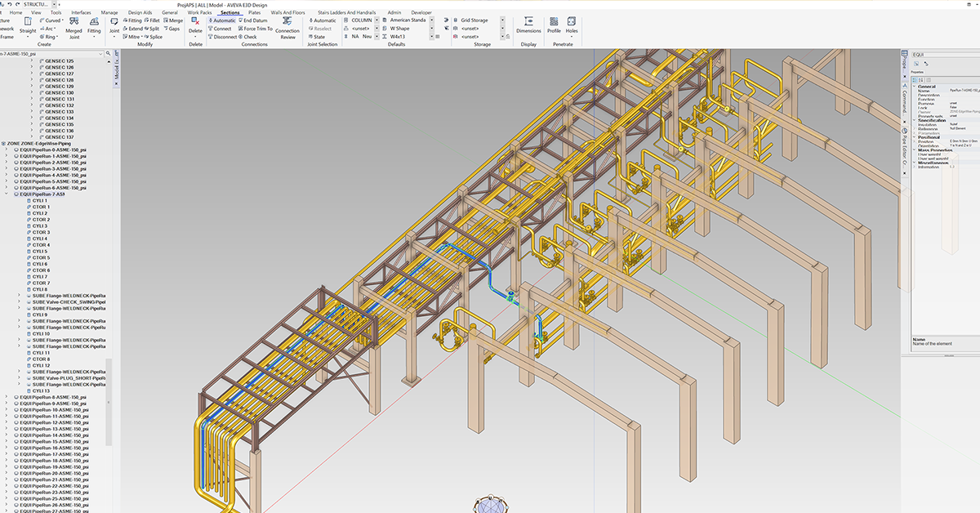Expand EQUI PipeRun-0-ASME-150_psi node
This screenshot has width=980, height=513.
pyautogui.click(x=7, y=149)
